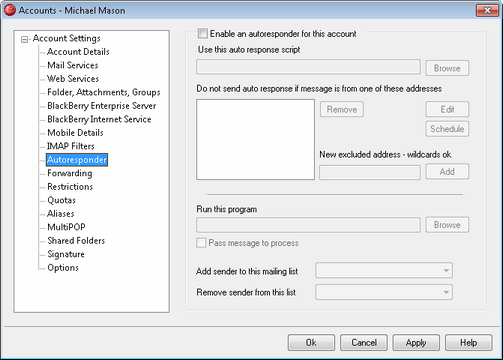503x360 pixels.
Task: Click the Schedule button
Action: (447, 129)
